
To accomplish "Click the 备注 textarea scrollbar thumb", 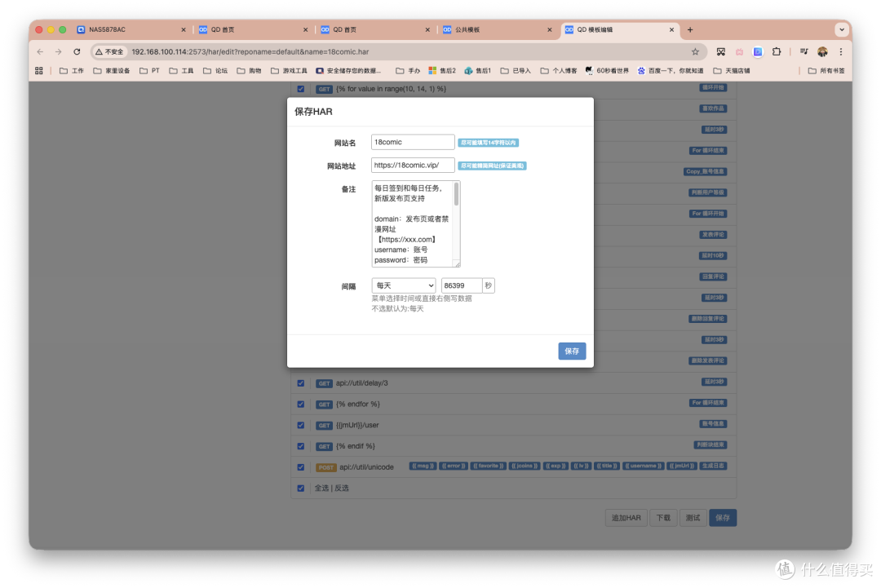I will 456,194.
